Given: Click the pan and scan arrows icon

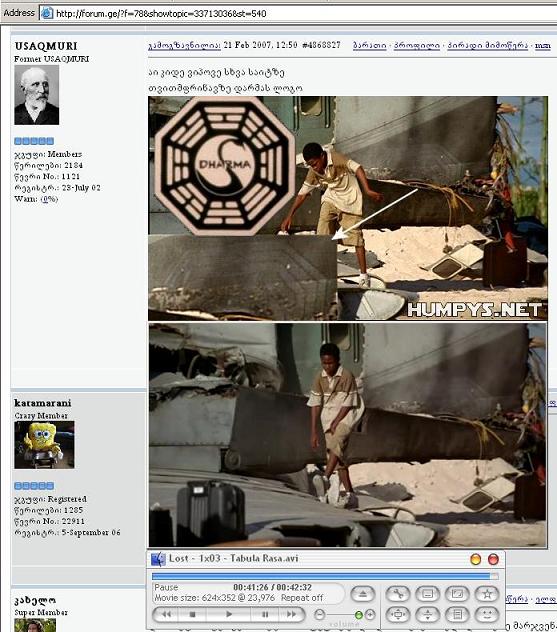Looking at the screenshot, I should pyautogui.click(x=397, y=615).
